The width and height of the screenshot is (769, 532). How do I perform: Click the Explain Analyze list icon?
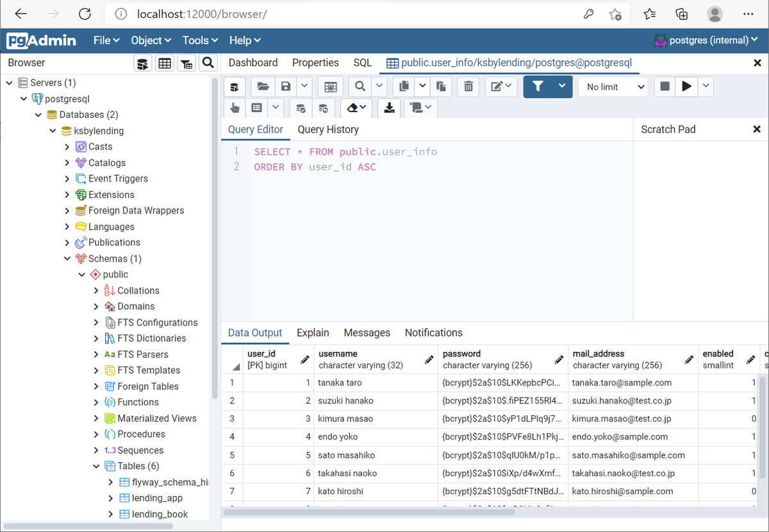point(256,108)
